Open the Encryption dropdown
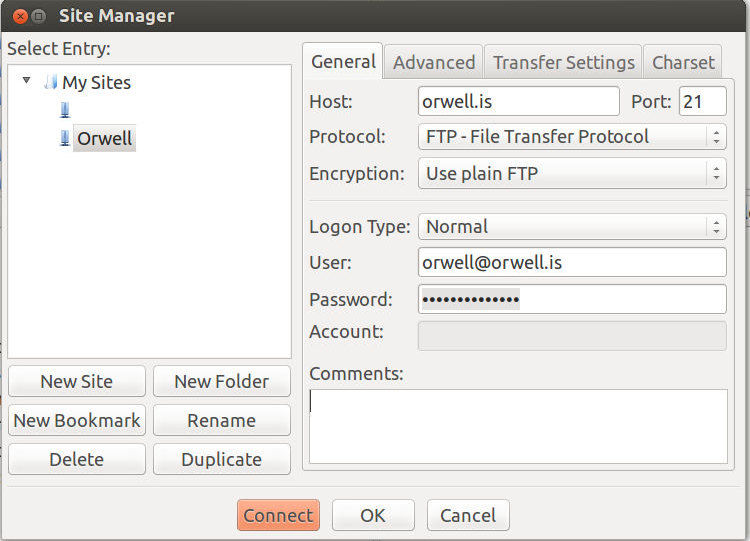 tap(571, 173)
